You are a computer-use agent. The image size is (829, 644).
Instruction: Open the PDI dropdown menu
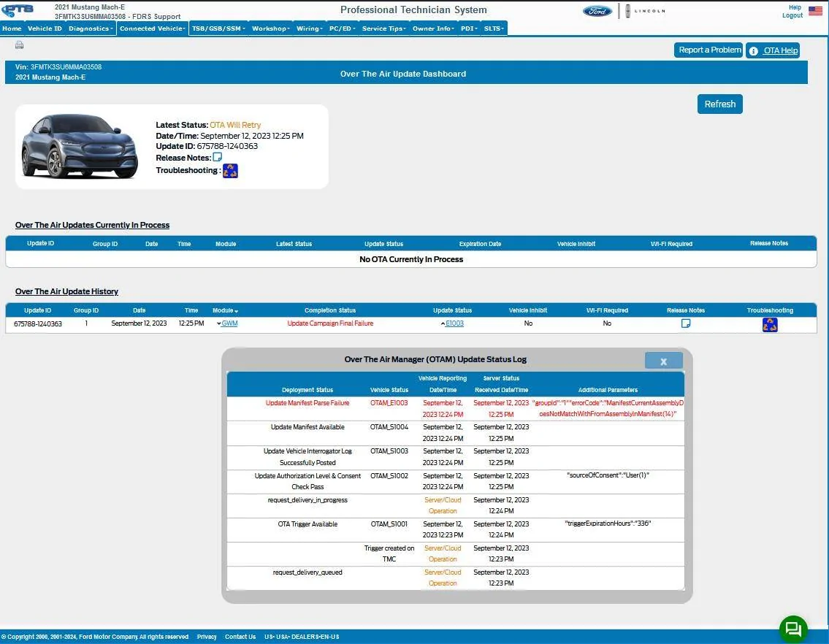coord(469,28)
